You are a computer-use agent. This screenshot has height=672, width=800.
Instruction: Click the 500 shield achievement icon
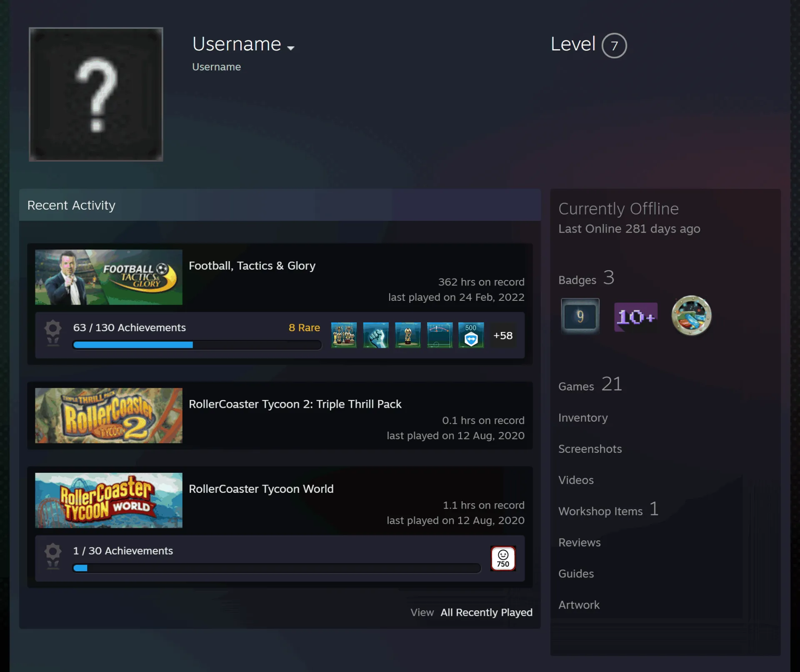pos(471,335)
